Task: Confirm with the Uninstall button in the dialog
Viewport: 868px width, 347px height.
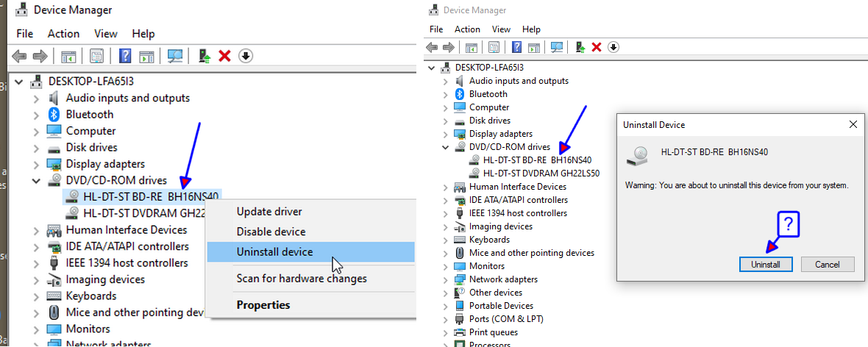Action: (x=765, y=265)
